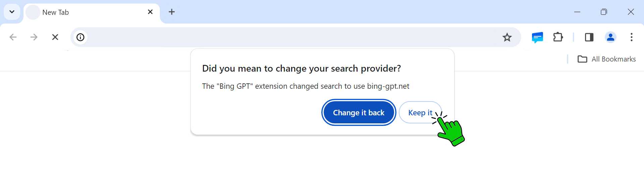
Task: Go forward to next page
Action: (34, 37)
